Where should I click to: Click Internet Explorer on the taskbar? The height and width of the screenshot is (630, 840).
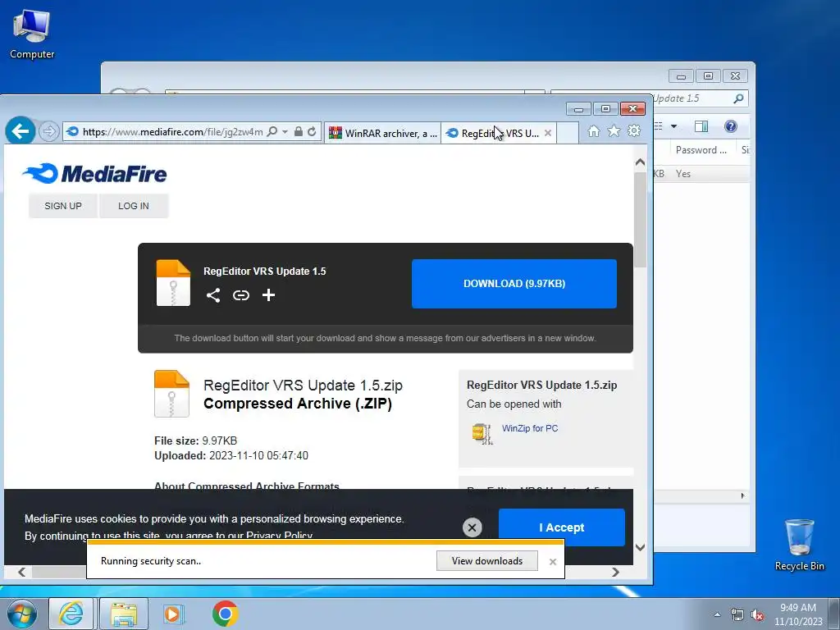pyautogui.click(x=71, y=614)
